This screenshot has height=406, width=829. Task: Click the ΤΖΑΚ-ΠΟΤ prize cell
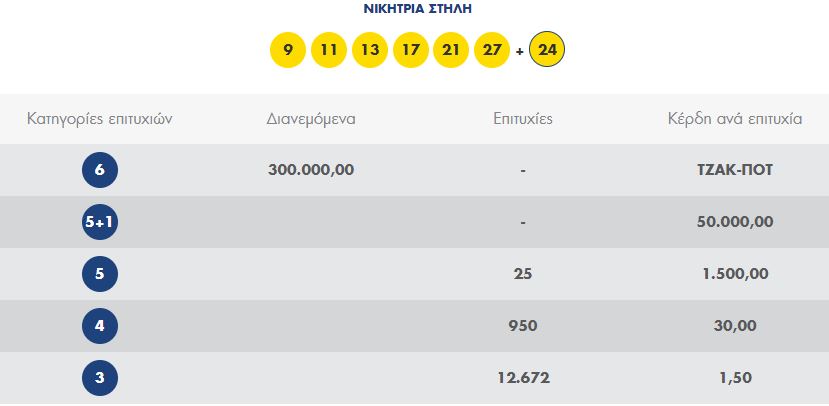tap(735, 170)
